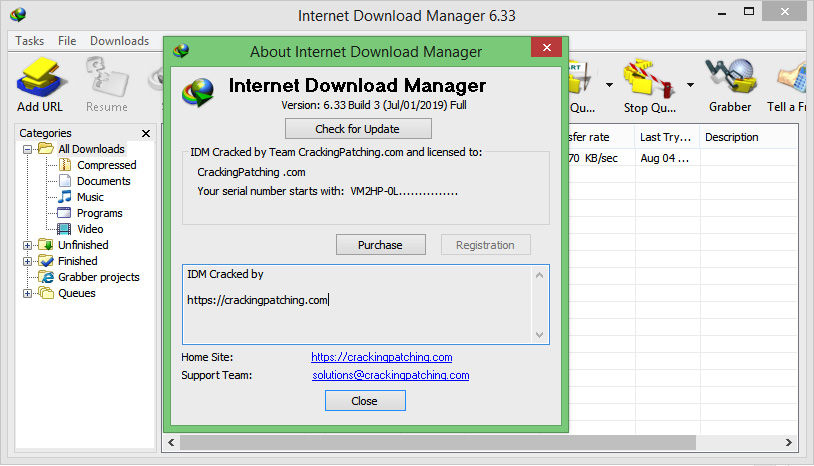Image resolution: width=814 pixels, height=466 pixels.
Task: Click the KB/sec transfer rate cell
Action: pos(593,158)
